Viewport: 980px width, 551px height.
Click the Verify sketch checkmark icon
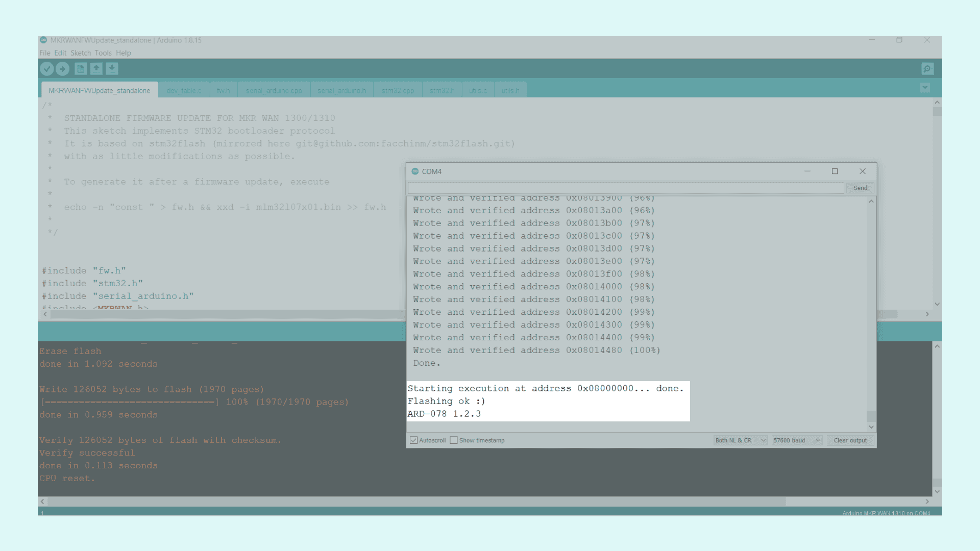coord(47,68)
